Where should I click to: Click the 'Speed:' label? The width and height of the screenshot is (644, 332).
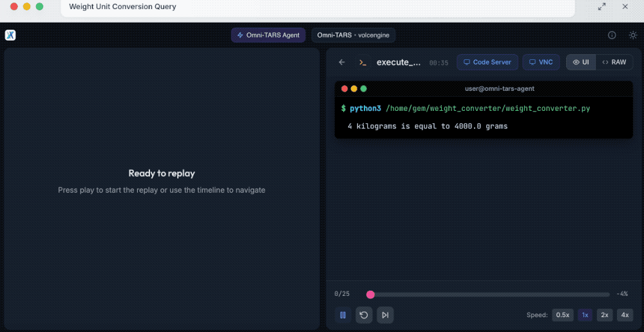(537, 315)
